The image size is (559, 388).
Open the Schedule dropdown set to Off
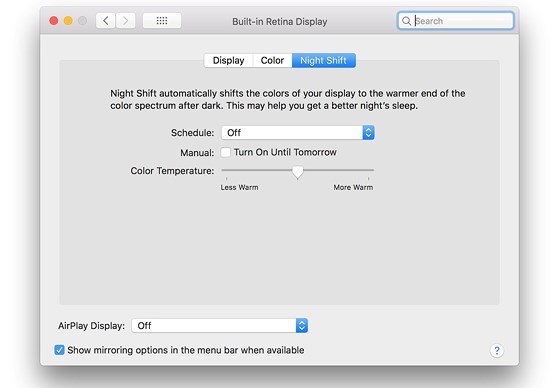[298, 133]
